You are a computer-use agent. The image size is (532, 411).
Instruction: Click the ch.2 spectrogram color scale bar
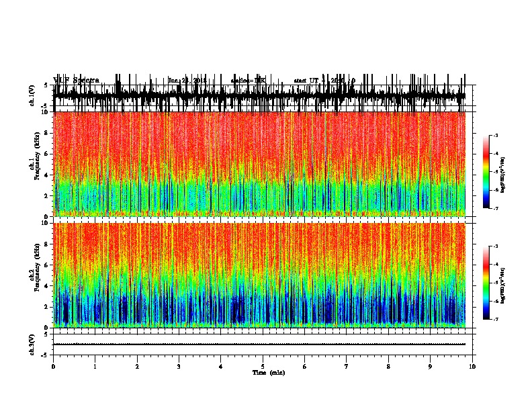point(486,283)
